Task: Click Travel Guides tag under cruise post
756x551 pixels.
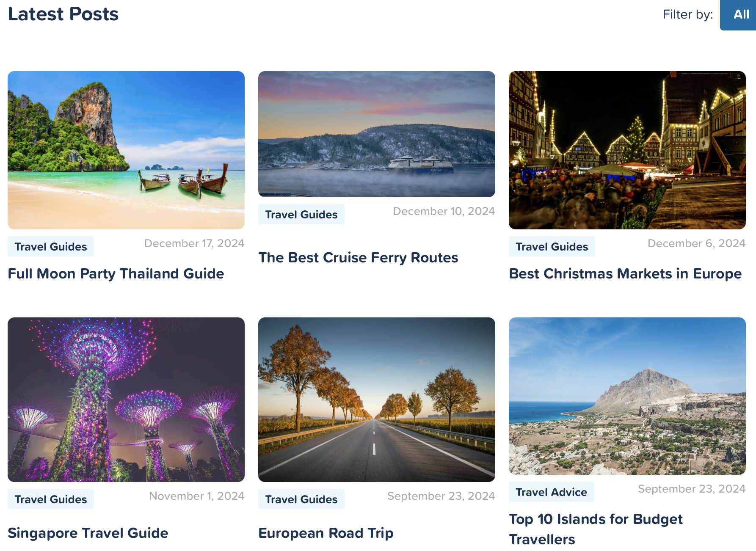Action: pyautogui.click(x=301, y=215)
